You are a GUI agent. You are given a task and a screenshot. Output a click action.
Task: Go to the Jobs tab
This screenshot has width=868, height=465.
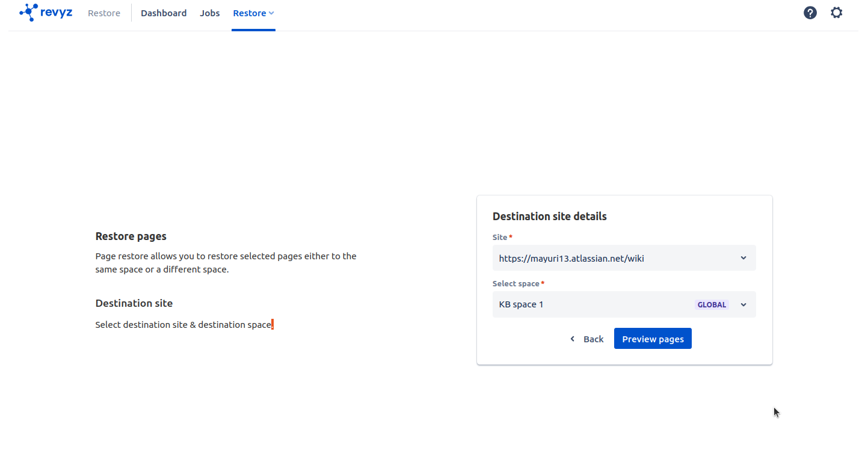coord(210,13)
